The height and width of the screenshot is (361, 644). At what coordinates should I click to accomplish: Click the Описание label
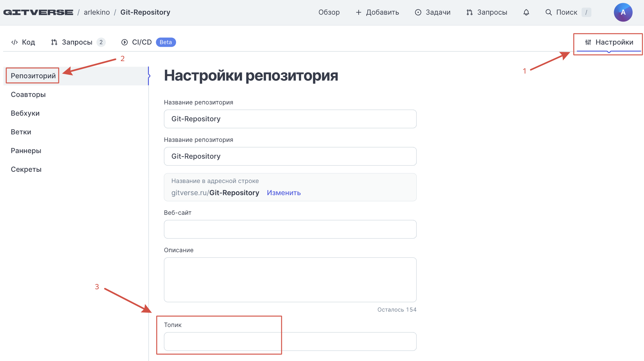[x=179, y=250]
